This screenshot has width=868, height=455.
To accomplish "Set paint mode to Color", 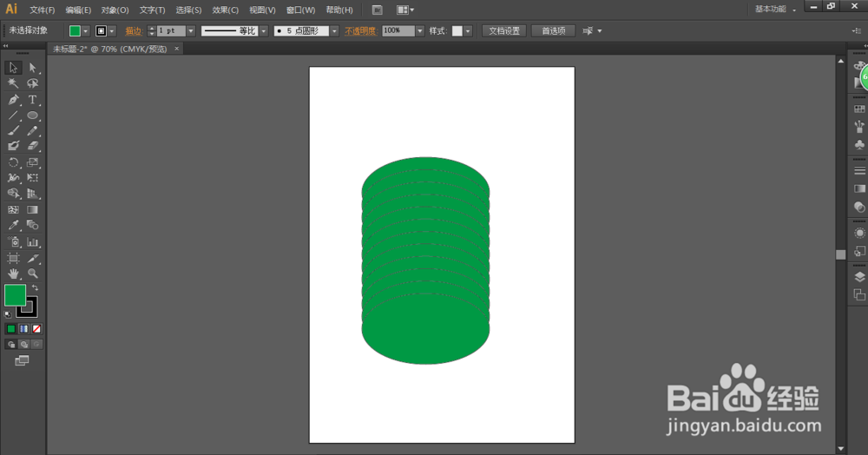I will [11, 329].
